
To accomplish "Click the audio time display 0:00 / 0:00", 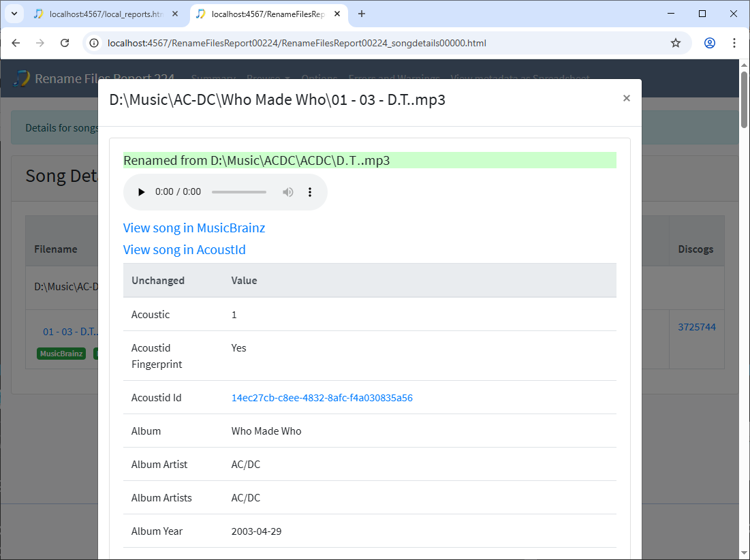I will (178, 192).
